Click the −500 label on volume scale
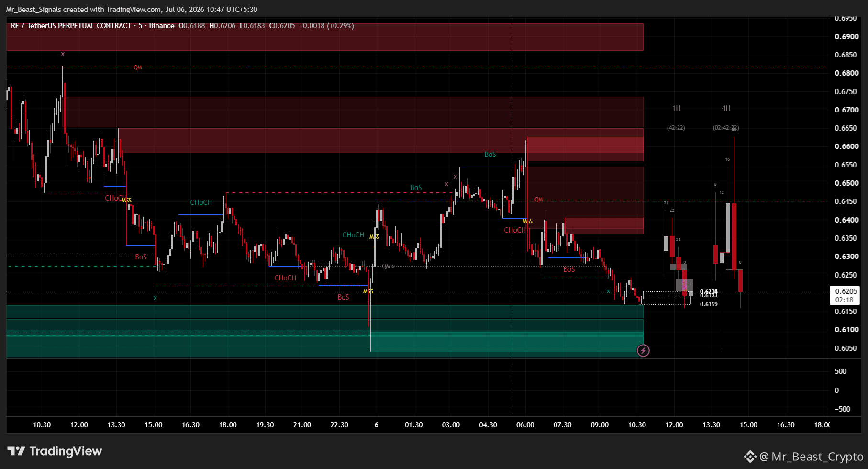 click(842, 409)
